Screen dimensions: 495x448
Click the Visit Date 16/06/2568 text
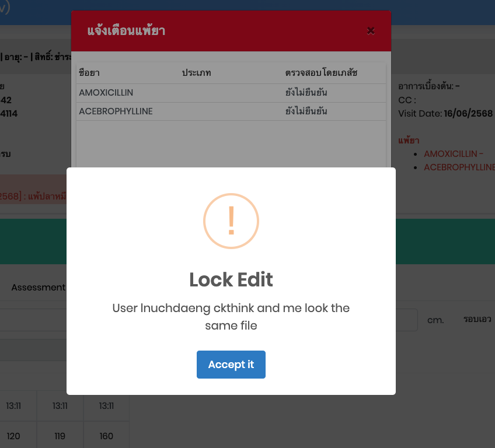[445, 114]
